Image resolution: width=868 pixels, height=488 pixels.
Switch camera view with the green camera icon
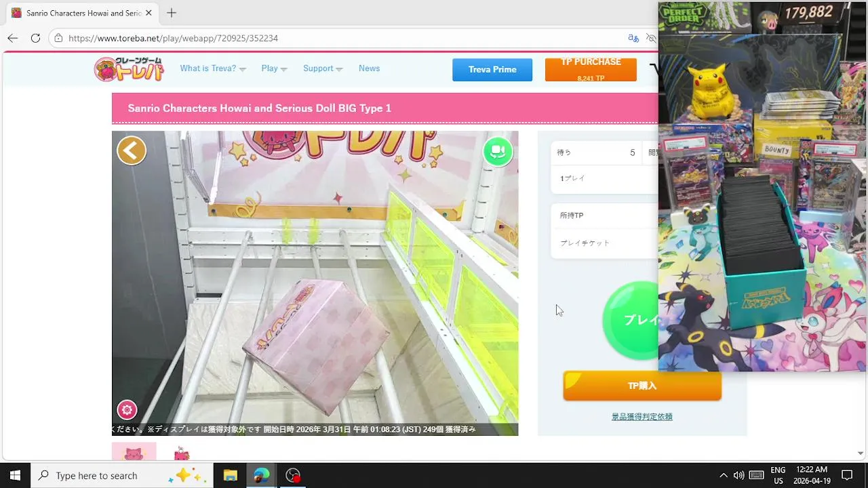(498, 151)
